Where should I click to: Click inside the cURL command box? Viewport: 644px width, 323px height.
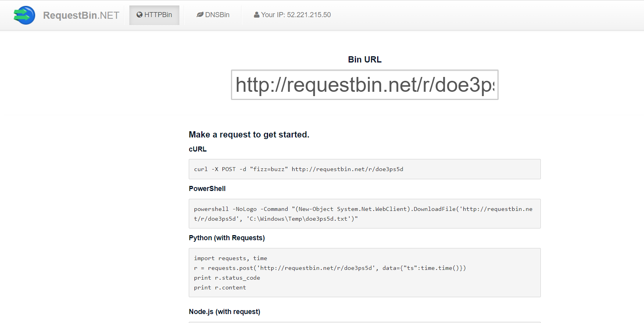(365, 169)
